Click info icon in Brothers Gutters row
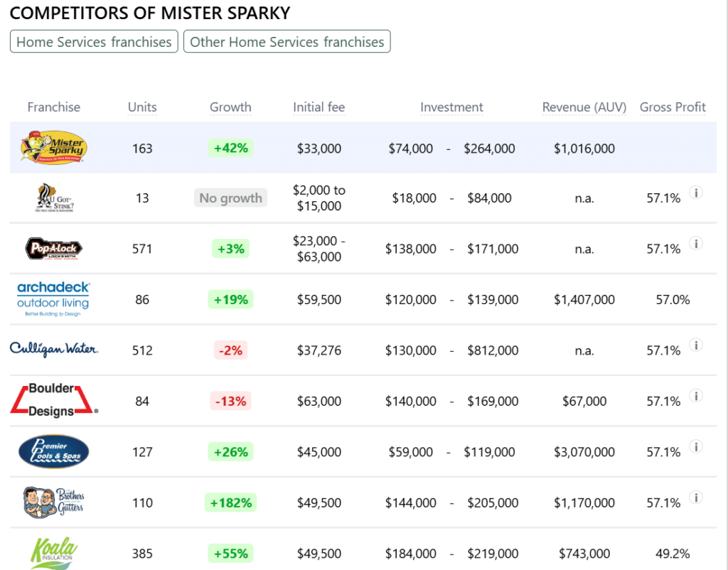The width and height of the screenshot is (728, 570). tap(695, 498)
